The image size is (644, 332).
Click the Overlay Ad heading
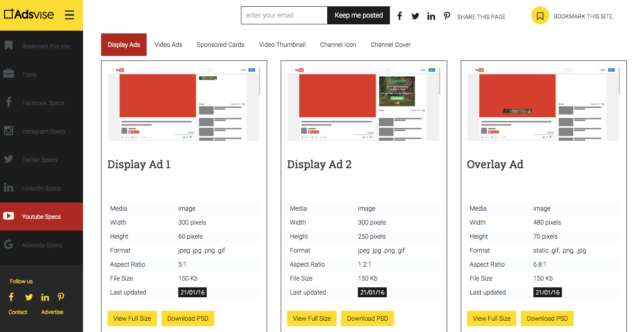click(495, 164)
